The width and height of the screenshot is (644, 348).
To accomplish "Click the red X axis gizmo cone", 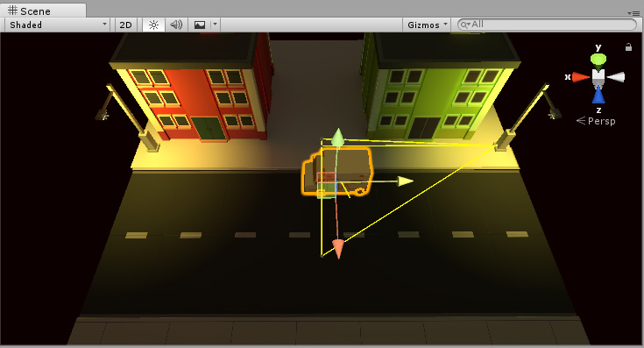I will pos(581,77).
